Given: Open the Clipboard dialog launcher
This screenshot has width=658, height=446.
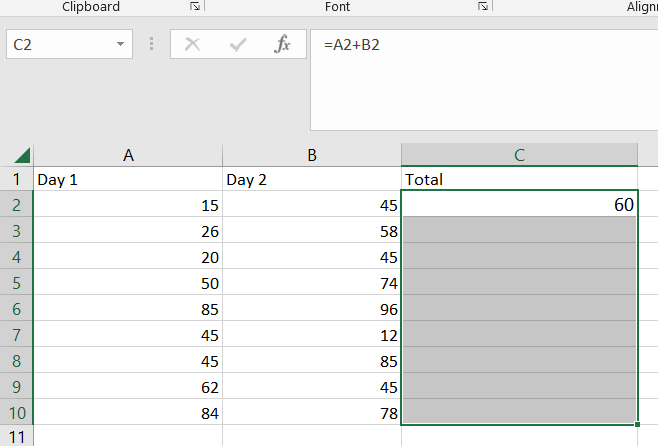Looking at the screenshot, I should pos(194,6).
